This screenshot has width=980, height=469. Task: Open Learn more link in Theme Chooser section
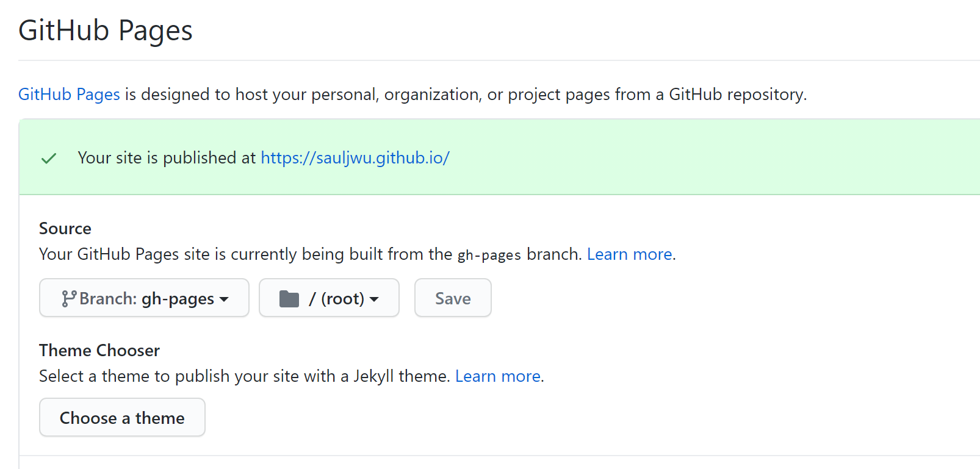(x=498, y=376)
